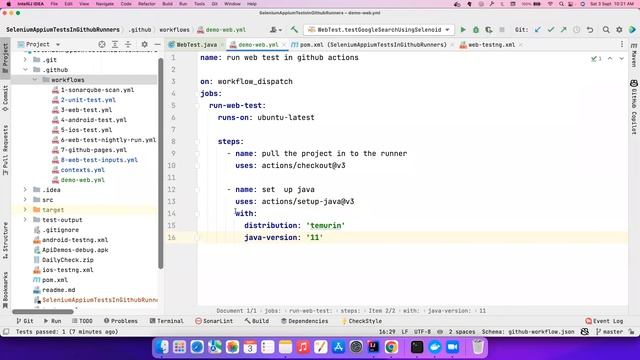640x360 pixels.
Task: Push commits with the Git up-arrow icon
Action: 564,30
